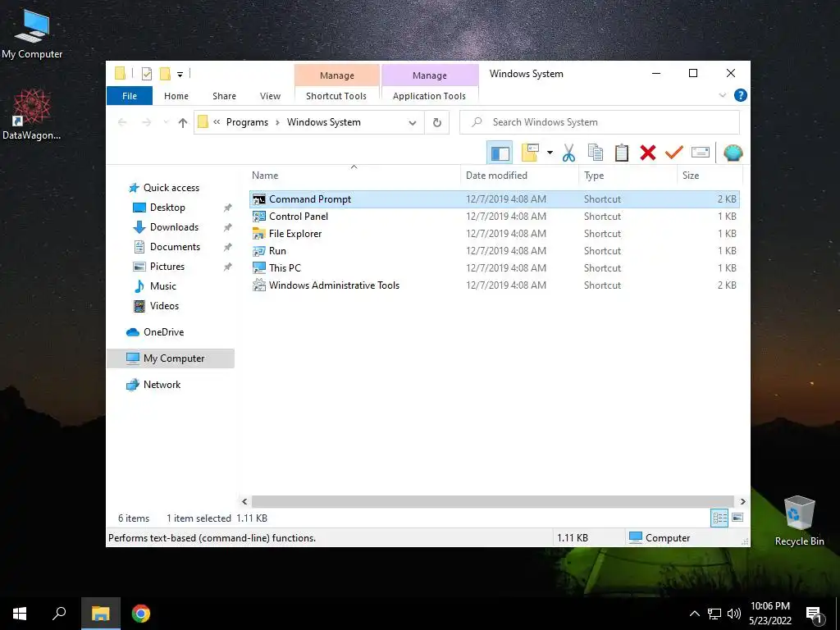The width and height of the screenshot is (840, 630).
Task: Sort by the Name column header
Action: (354, 176)
